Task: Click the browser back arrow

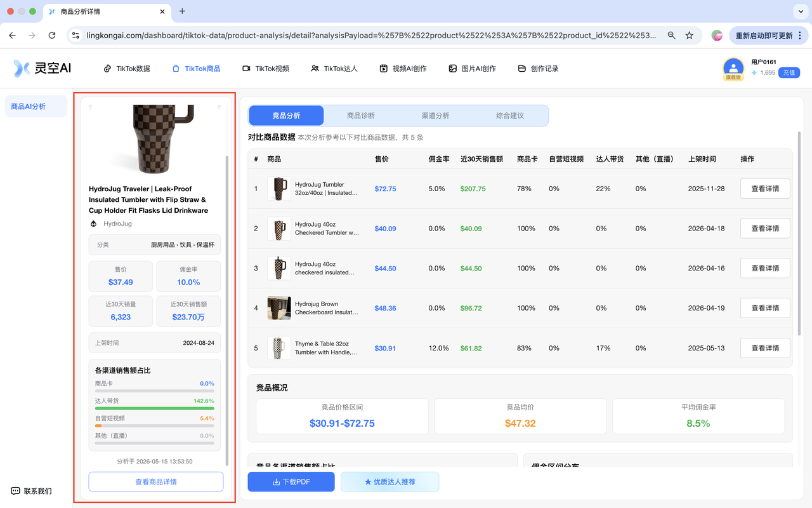Action: point(12,36)
